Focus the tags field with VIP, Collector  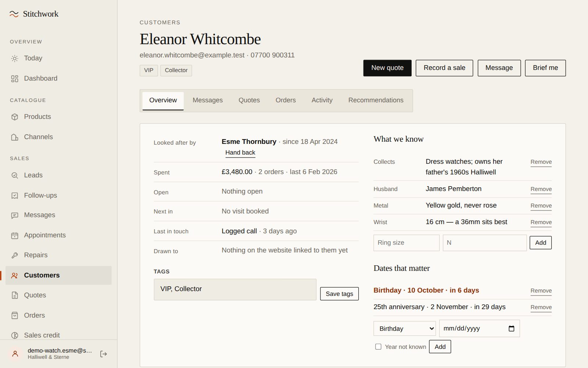[235, 290]
